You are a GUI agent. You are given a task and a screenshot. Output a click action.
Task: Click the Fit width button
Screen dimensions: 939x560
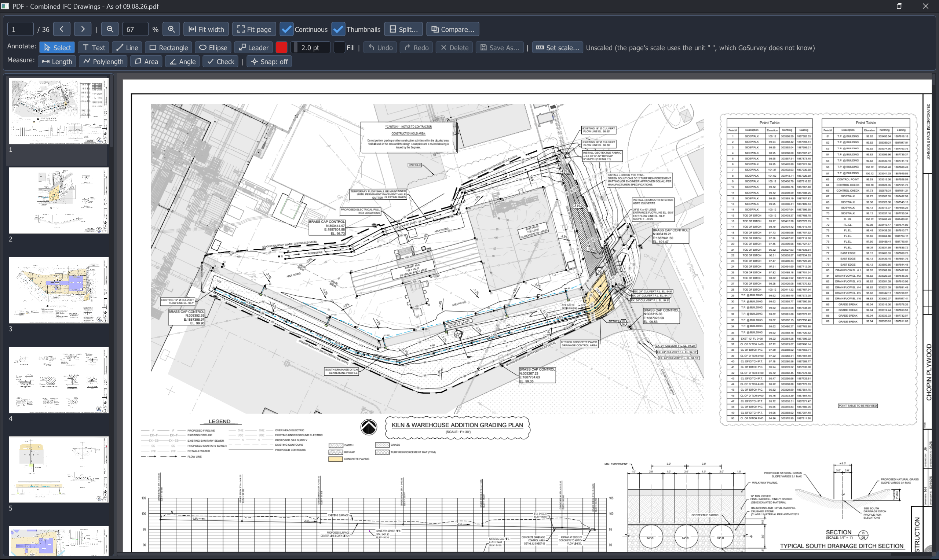tap(206, 29)
